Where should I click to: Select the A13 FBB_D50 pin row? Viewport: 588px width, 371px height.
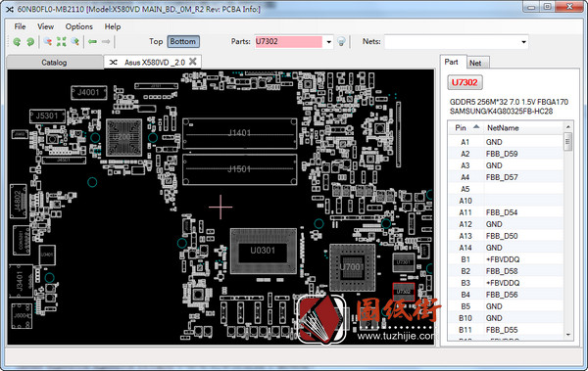click(x=506, y=236)
